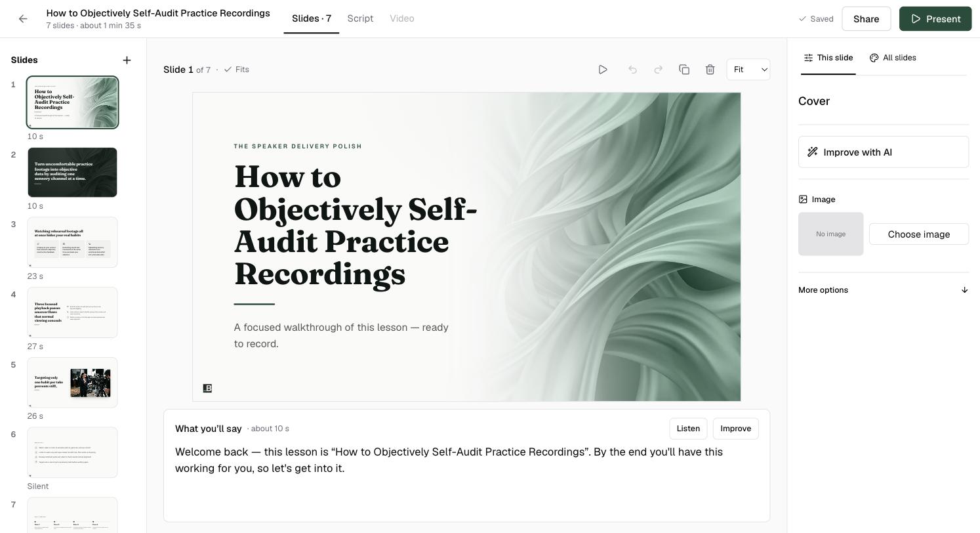Improve the narration script text
The image size is (980, 533).
(x=735, y=429)
